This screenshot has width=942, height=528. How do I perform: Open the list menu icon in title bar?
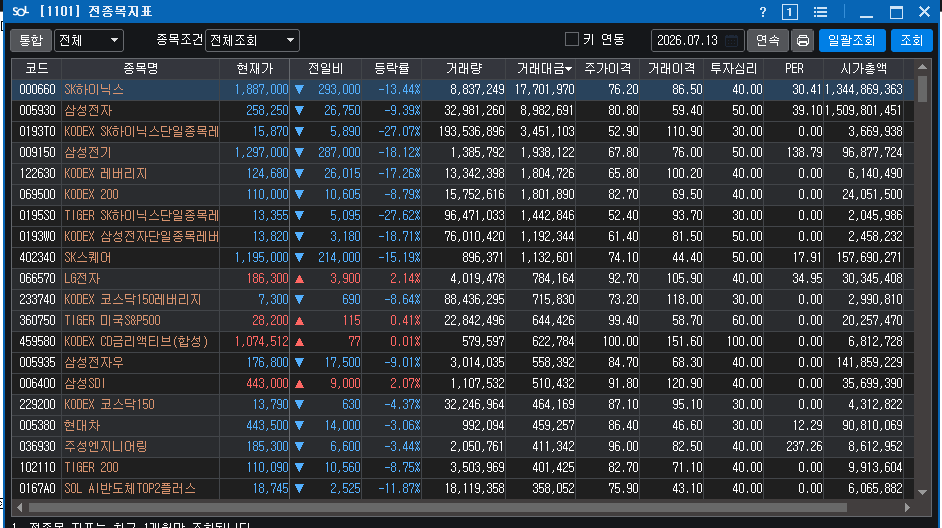pyautogui.click(x=820, y=12)
